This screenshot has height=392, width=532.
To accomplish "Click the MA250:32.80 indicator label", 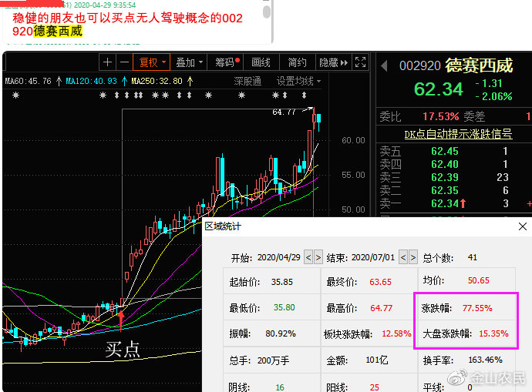I will 157,82.
